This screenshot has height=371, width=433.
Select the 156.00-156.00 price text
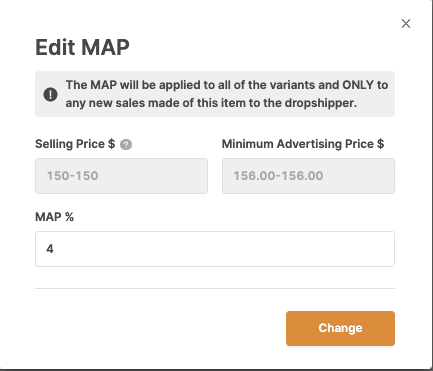(278, 176)
